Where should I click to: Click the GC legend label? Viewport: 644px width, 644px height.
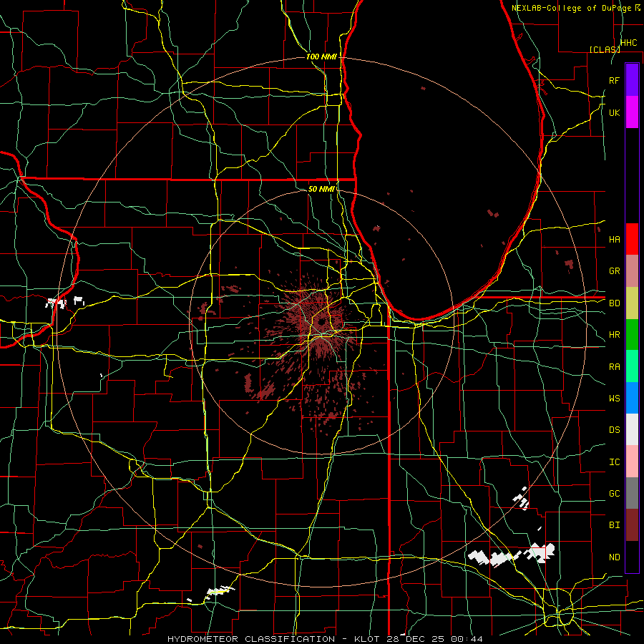(x=614, y=494)
